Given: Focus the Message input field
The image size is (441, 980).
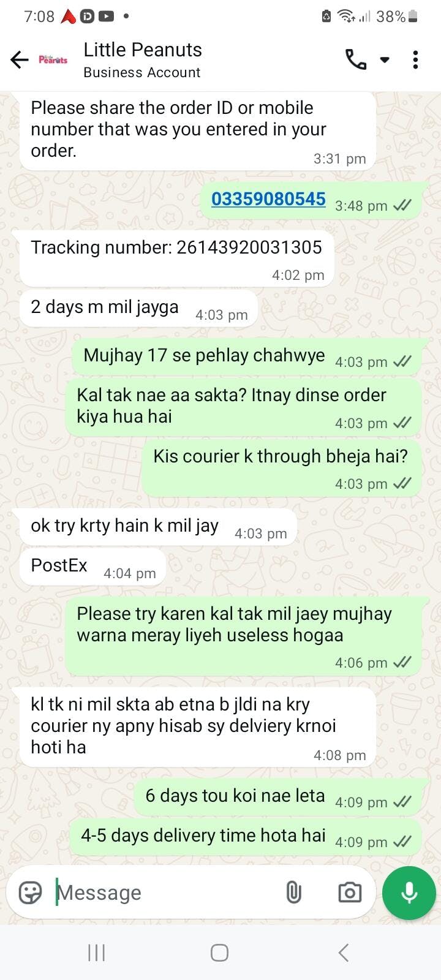Looking at the screenshot, I should [x=165, y=892].
